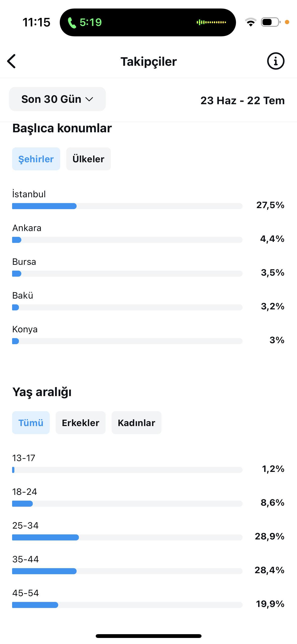The image size is (297, 644).
Task: Tap the Wi-Fi status icon
Action: [x=250, y=22]
